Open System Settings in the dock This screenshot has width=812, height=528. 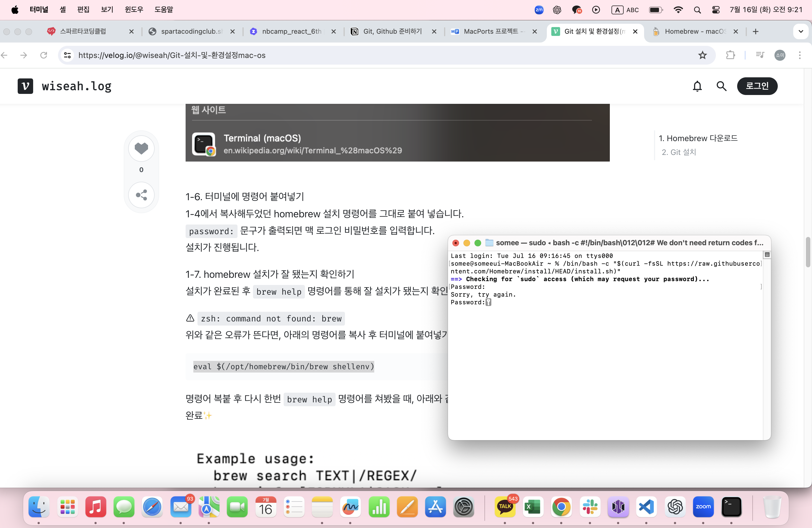pyautogui.click(x=463, y=506)
